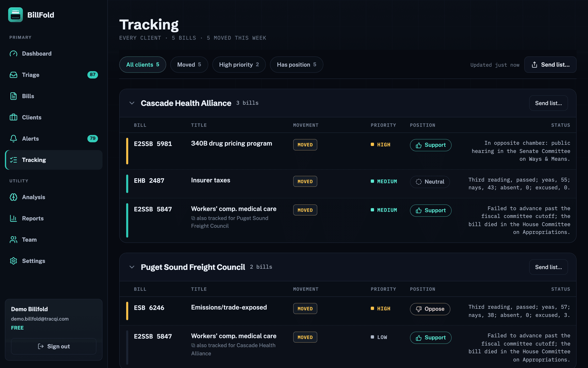588x368 pixels.
Task: Click the share icon in top Send list button
Action: [x=534, y=64]
